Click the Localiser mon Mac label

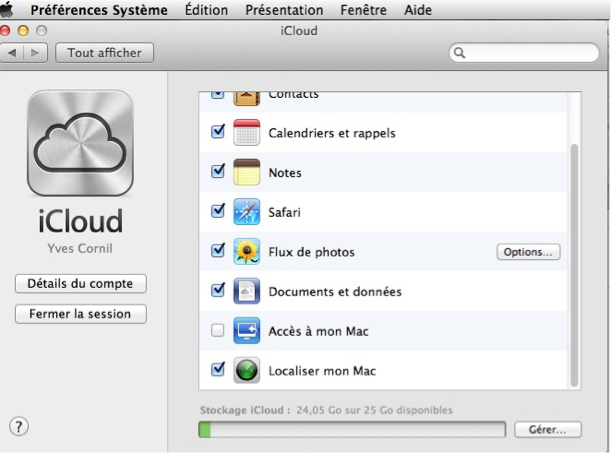(322, 371)
